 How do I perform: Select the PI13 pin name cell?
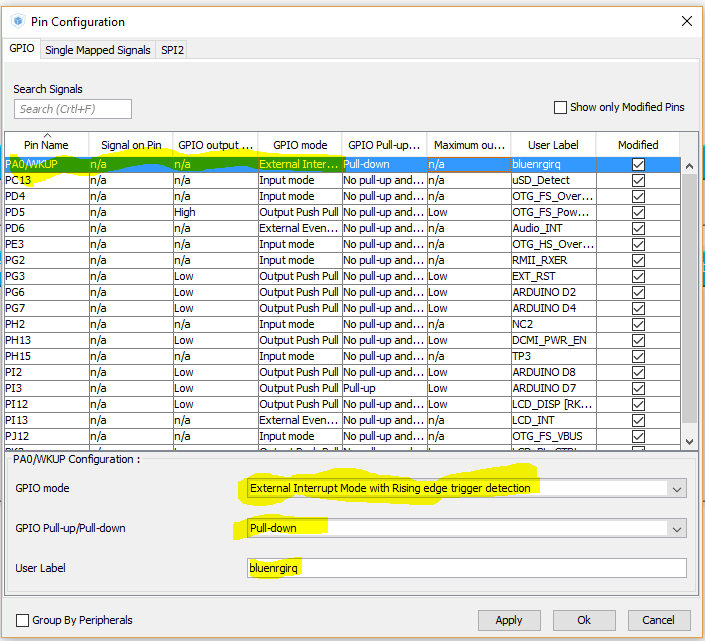pos(47,420)
